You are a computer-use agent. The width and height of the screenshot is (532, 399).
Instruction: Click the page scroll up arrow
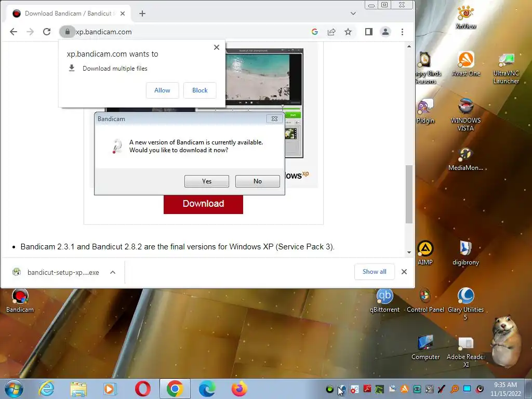409,46
